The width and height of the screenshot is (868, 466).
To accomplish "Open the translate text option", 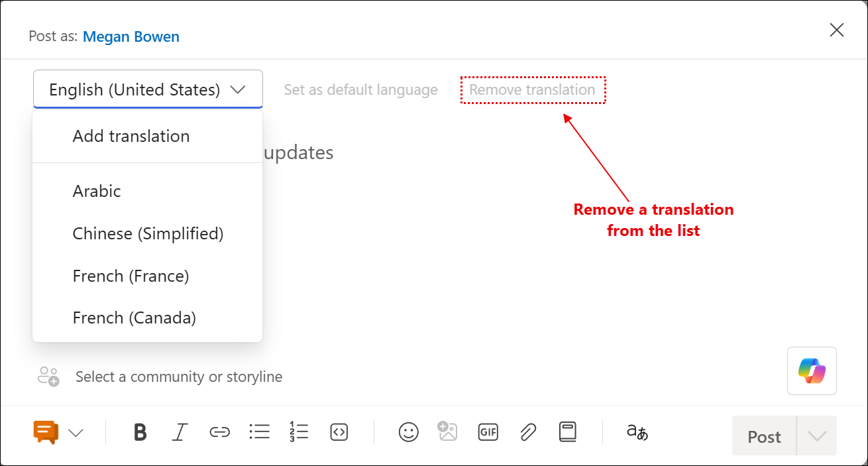I will click(635, 432).
